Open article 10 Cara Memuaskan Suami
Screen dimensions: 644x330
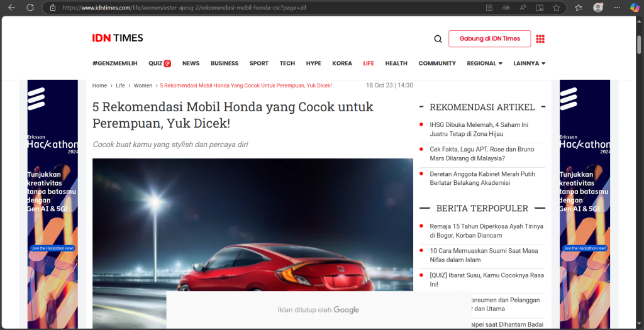[x=484, y=255]
